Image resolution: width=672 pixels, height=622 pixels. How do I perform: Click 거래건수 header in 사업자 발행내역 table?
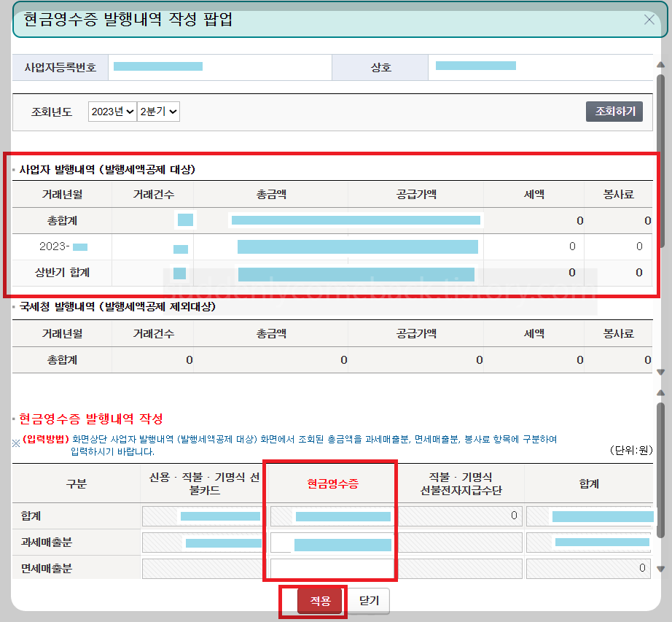point(154,195)
